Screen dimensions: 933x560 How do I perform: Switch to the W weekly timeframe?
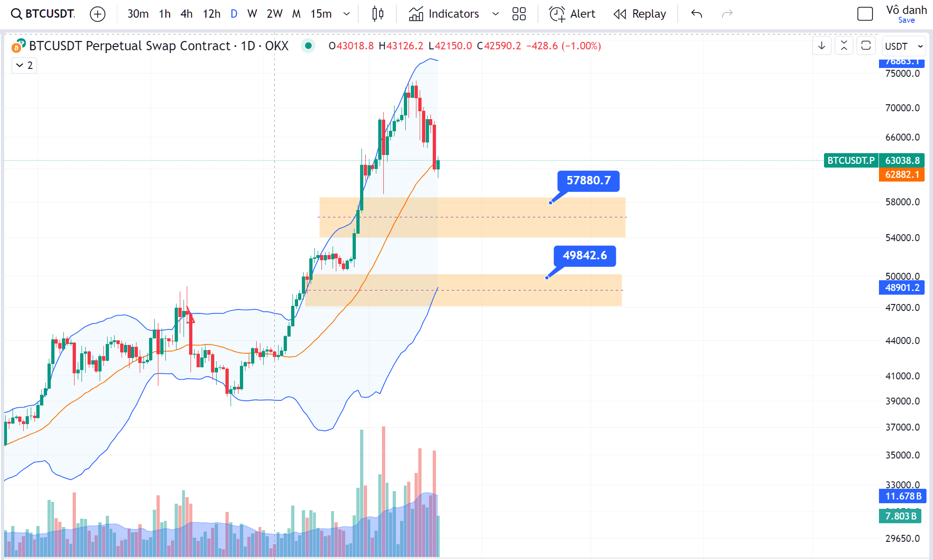(x=252, y=14)
